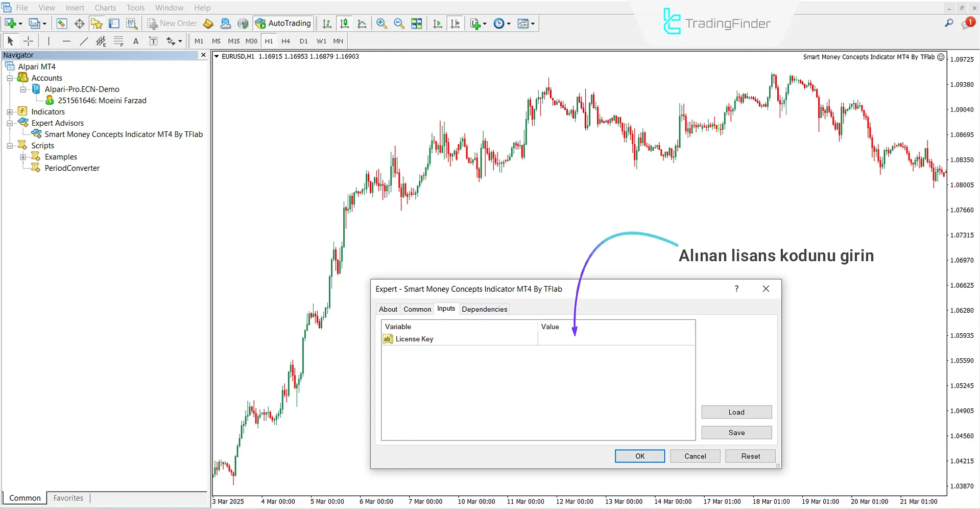Viewport: 980px width, 509px height.
Task: Zoom in on the chart
Action: [x=381, y=24]
